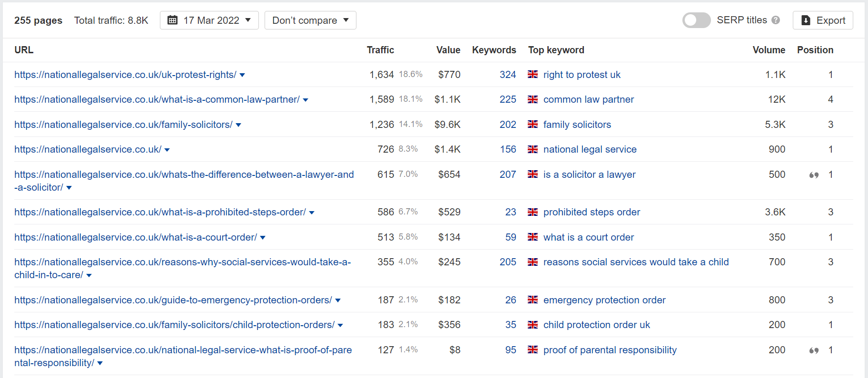
Task: Click UK flag icon beside is a solicitor a lawyer
Action: tap(533, 174)
